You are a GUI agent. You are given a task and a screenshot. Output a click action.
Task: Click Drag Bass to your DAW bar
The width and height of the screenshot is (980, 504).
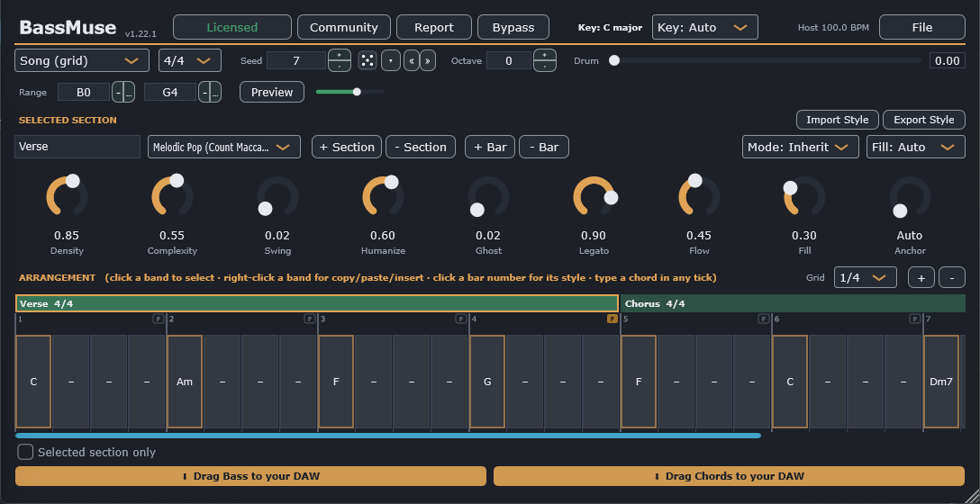[250, 476]
